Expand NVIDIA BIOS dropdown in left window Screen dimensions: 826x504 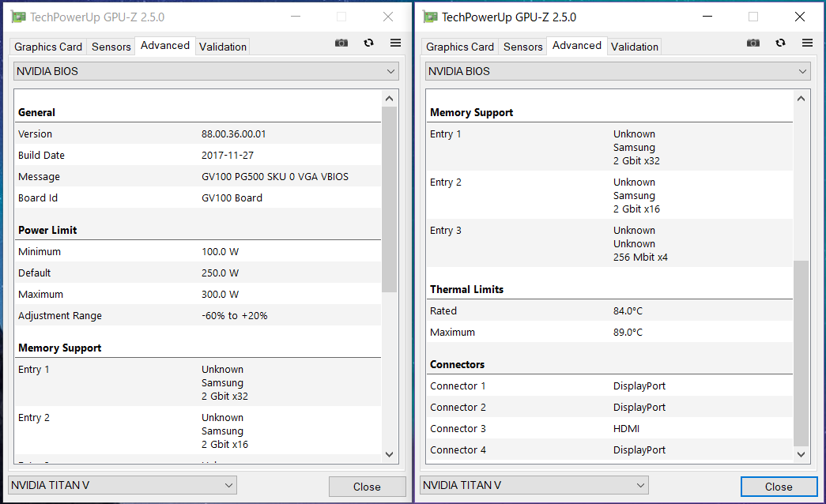click(206, 71)
